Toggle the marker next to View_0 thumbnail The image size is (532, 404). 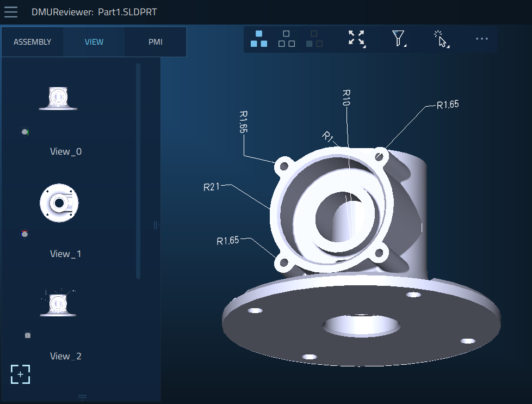click(24, 132)
